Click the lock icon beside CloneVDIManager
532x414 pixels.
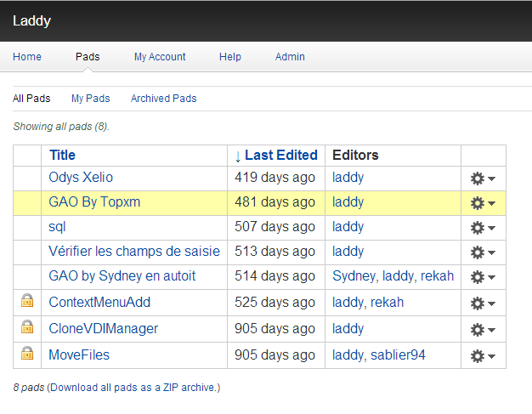point(27,326)
